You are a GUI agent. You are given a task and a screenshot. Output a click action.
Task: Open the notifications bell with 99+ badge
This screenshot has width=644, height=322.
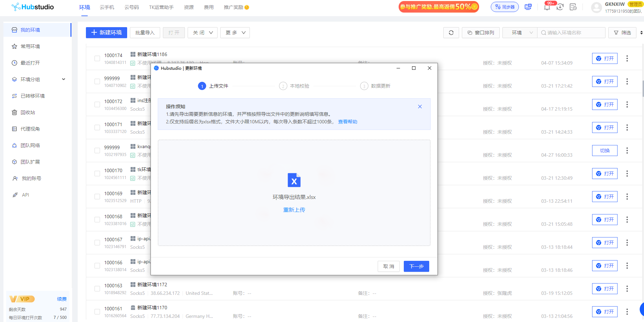(x=547, y=7)
